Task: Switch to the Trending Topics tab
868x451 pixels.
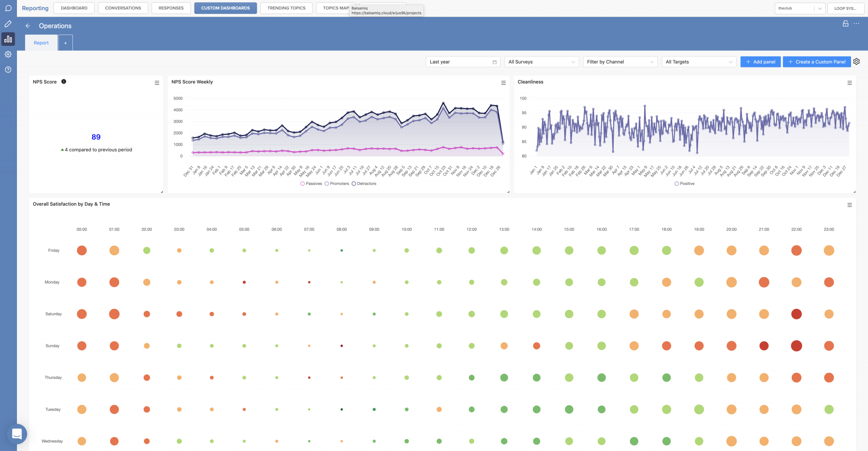Action: 286,8
